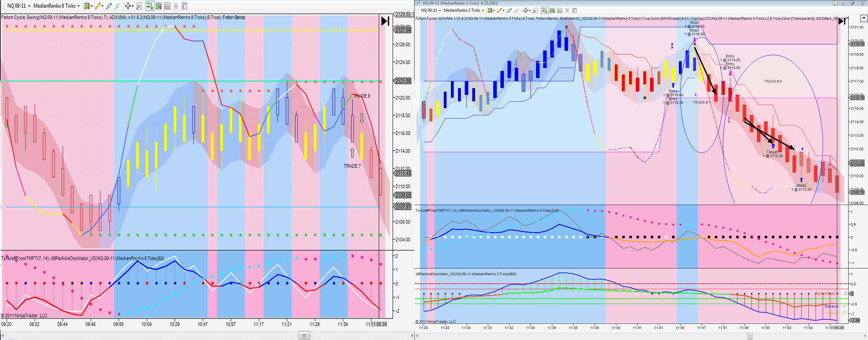Image resolution: width=868 pixels, height=340 pixels.
Task: Jump to last bar on the 3 Ticks chart
Action: 842,21
